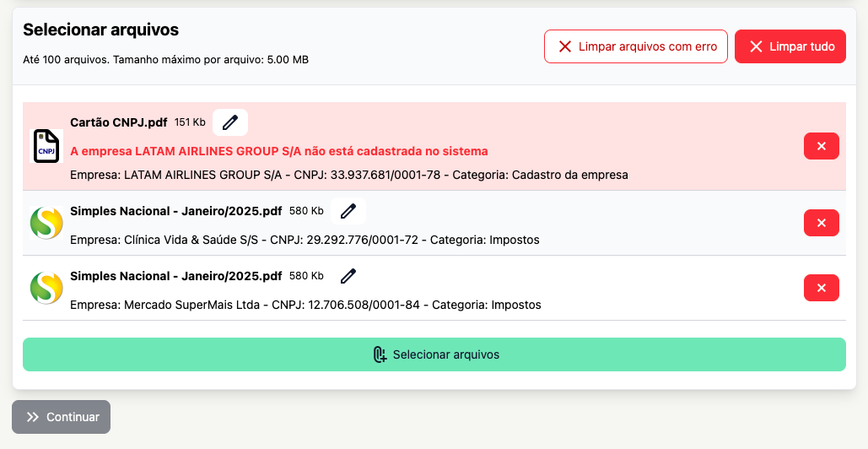
Task: Click the CNPJ document file icon
Action: click(x=46, y=146)
